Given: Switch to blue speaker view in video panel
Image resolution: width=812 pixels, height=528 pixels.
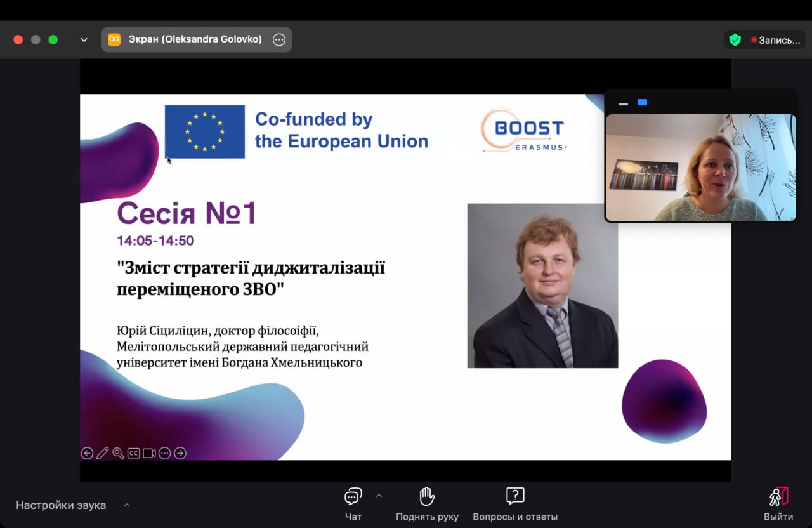Looking at the screenshot, I should coord(642,103).
